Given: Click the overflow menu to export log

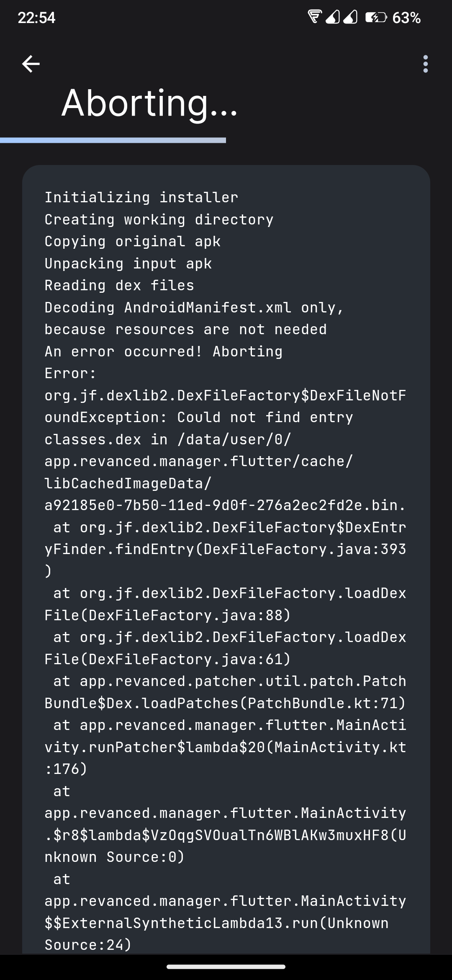Looking at the screenshot, I should (x=425, y=64).
